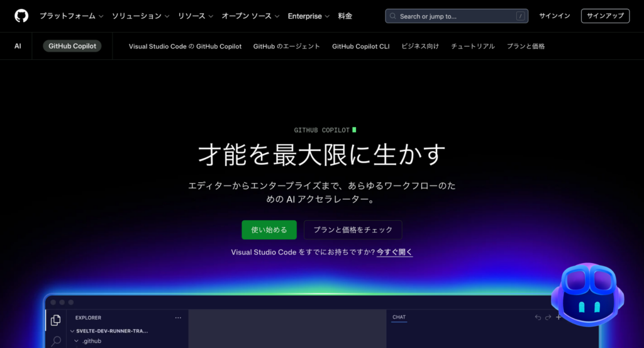The height and width of the screenshot is (348, 644).
Task: Focus the Search or jump to field
Action: pos(457,16)
